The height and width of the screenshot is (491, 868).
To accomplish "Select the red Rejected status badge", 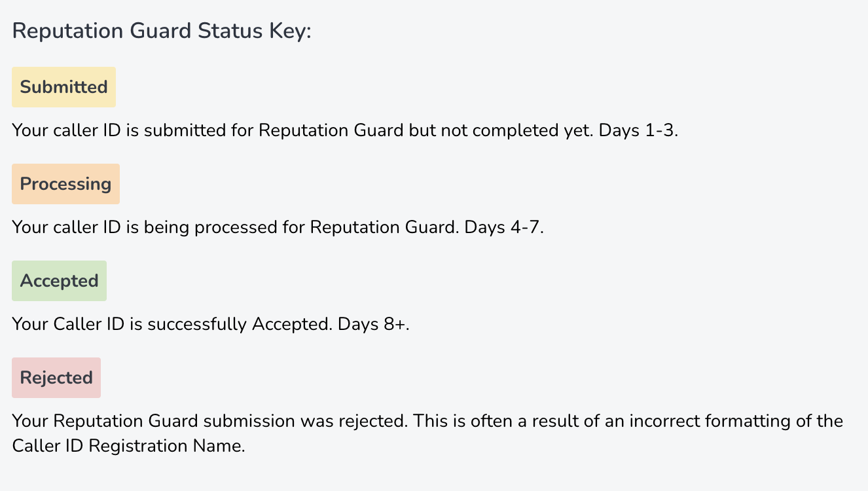I will tap(56, 378).
